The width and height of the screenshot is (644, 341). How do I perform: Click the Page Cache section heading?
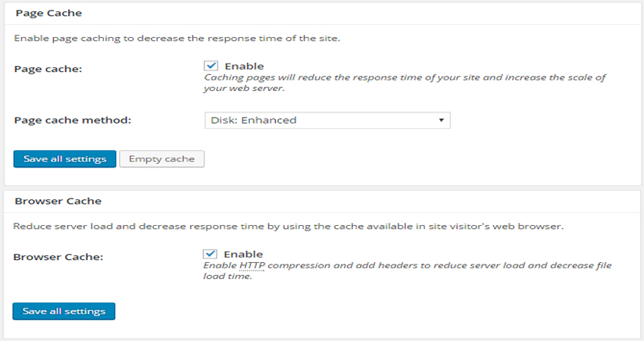49,13
